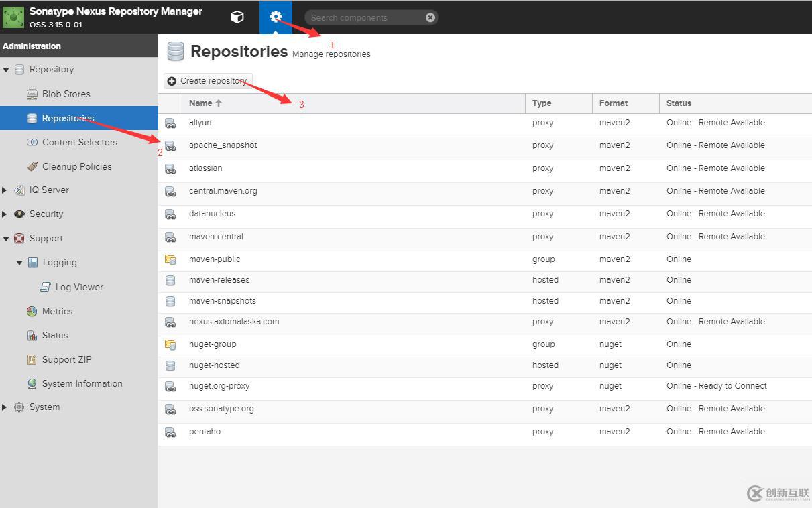
Task: Click the maven-releases hosted database icon
Action: (x=170, y=281)
